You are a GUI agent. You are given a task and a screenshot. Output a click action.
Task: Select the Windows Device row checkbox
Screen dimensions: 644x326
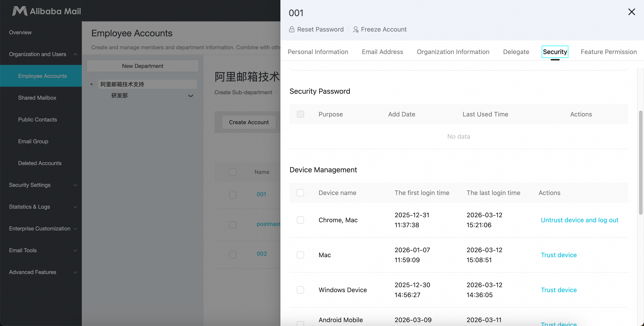coord(300,290)
